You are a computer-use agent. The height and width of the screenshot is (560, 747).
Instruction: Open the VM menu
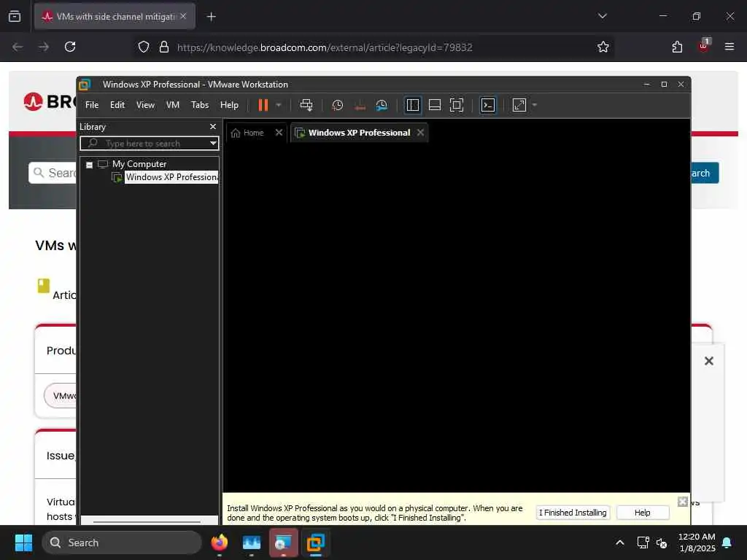(x=172, y=105)
